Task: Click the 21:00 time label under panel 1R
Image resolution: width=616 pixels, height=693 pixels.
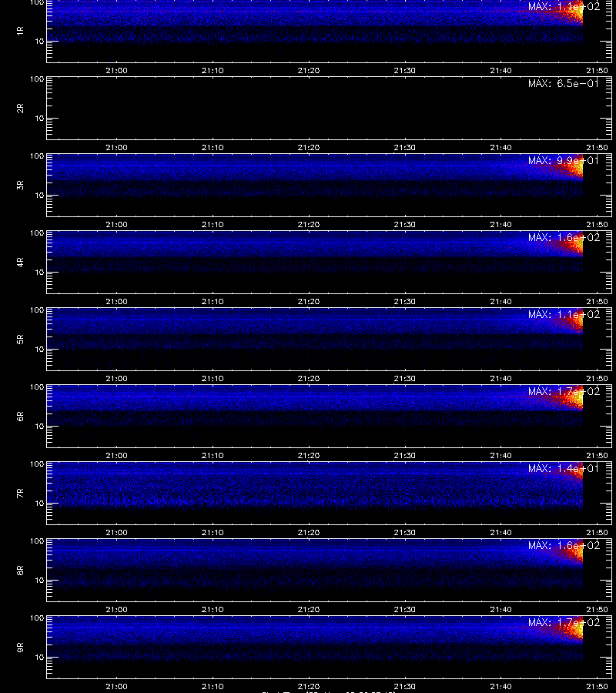Action: point(117,71)
